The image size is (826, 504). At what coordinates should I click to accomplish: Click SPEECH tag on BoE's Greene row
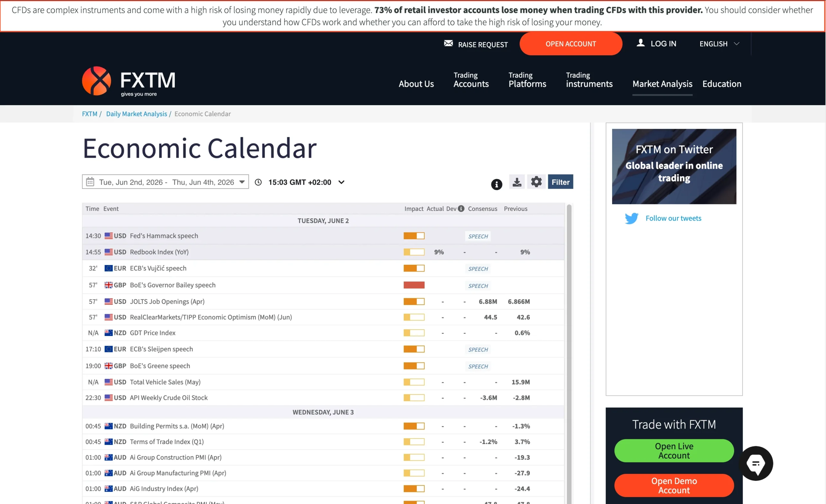478,366
